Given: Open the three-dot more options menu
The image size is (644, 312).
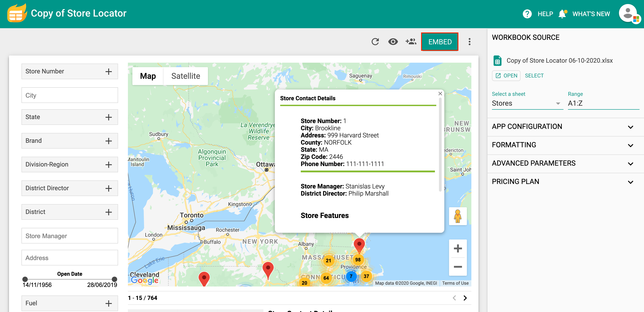Looking at the screenshot, I should [x=470, y=42].
